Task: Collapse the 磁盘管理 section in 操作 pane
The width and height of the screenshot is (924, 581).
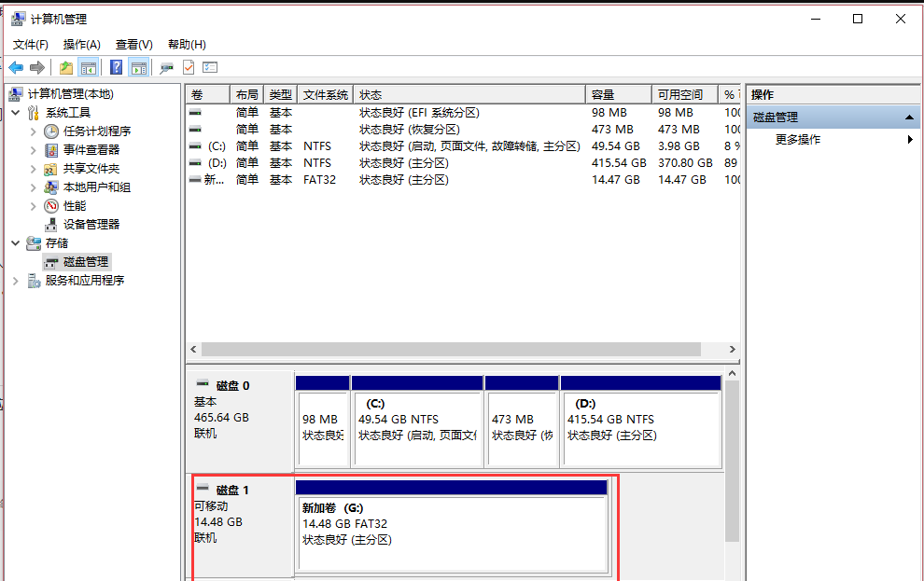Action: [x=910, y=118]
